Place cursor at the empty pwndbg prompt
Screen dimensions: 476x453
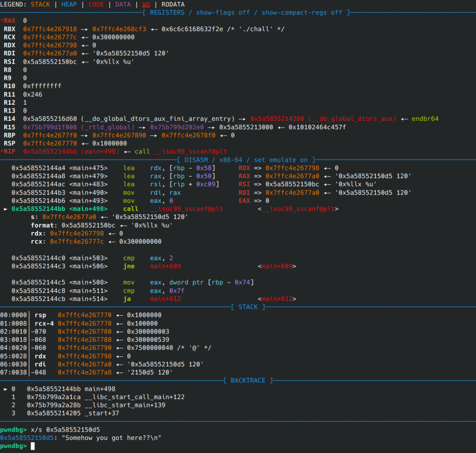(x=33, y=446)
